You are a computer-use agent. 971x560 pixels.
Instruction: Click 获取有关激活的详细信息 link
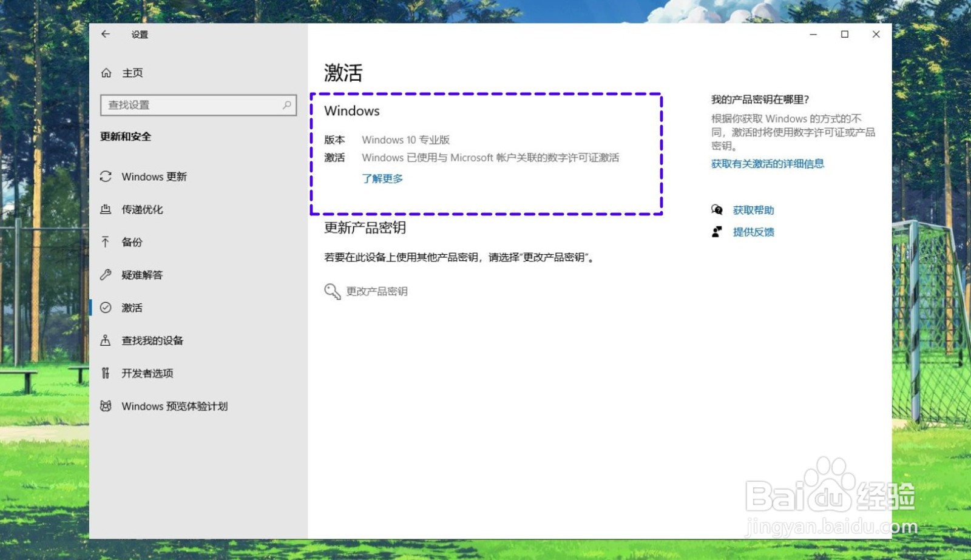click(x=767, y=163)
